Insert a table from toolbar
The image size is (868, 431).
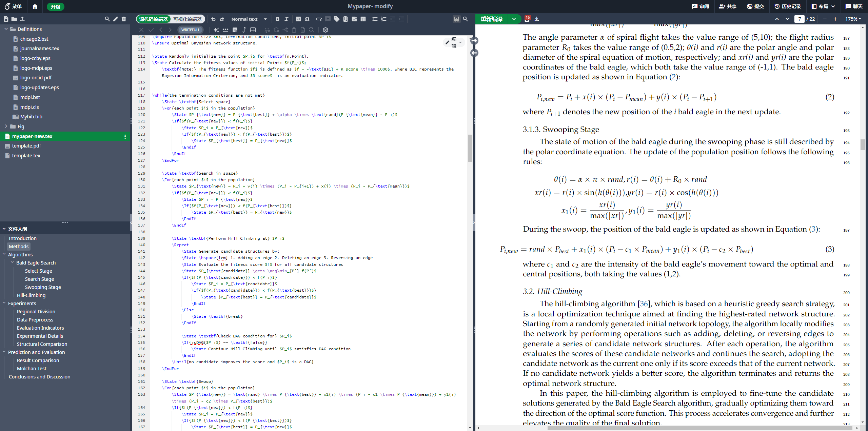[x=363, y=19]
